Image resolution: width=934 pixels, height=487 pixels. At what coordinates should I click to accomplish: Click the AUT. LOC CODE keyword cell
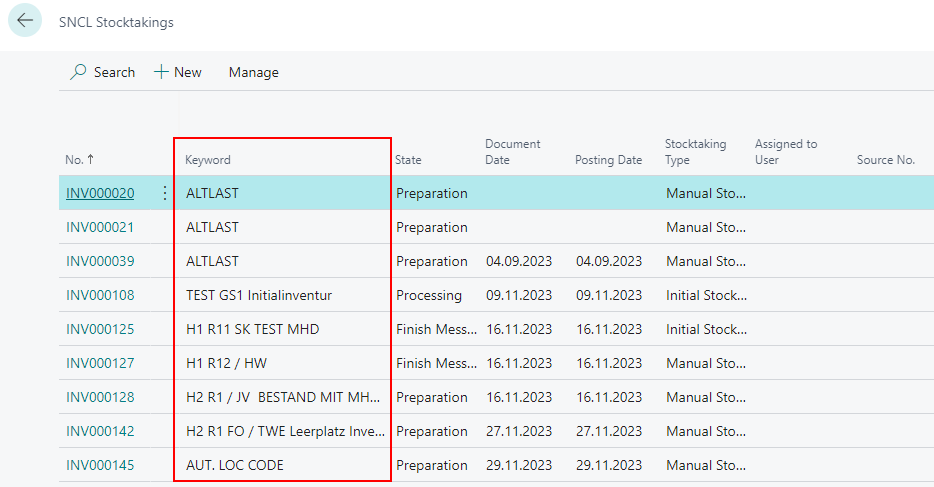[x=235, y=465]
